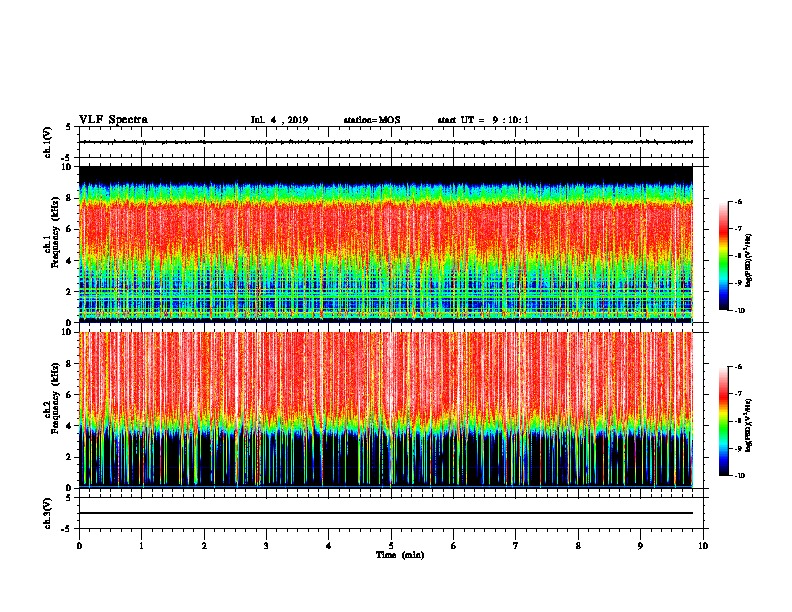Image resolution: width=792 pixels, height=612 pixels.
Task: Click the '-10' tick on ch.2 color bar
Action: pos(739,476)
